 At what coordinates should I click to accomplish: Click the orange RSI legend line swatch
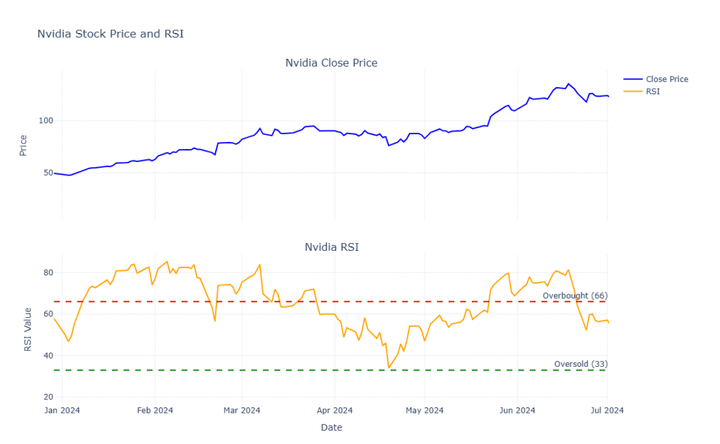[x=633, y=91]
